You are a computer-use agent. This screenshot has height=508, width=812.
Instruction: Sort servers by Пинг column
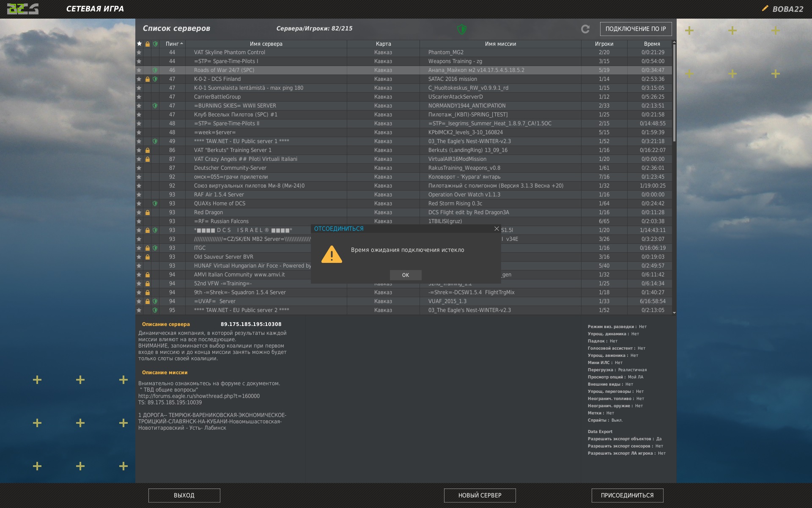(x=172, y=44)
